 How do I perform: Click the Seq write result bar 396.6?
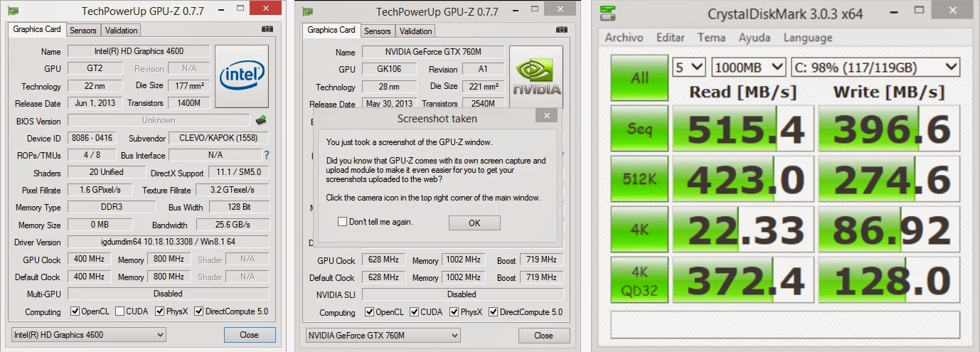tap(890, 130)
